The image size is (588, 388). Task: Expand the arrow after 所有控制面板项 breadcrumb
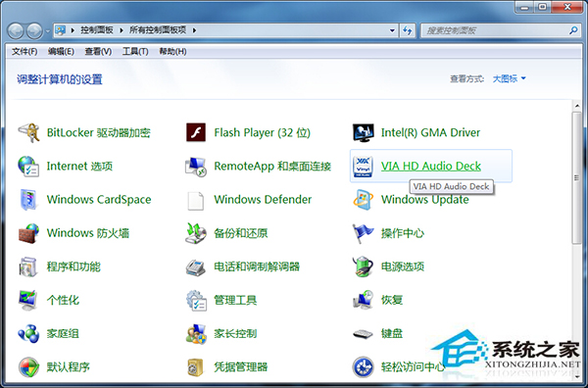(194, 30)
